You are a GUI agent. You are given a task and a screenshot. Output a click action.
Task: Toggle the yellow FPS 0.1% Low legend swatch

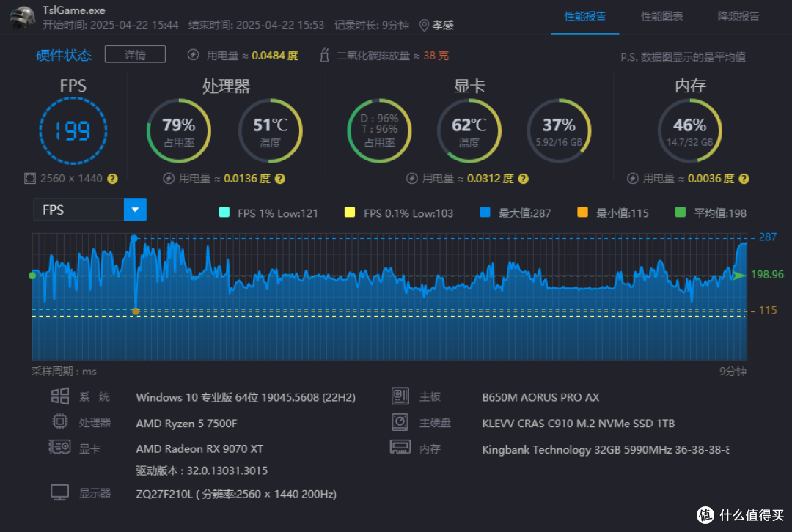pos(350,213)
